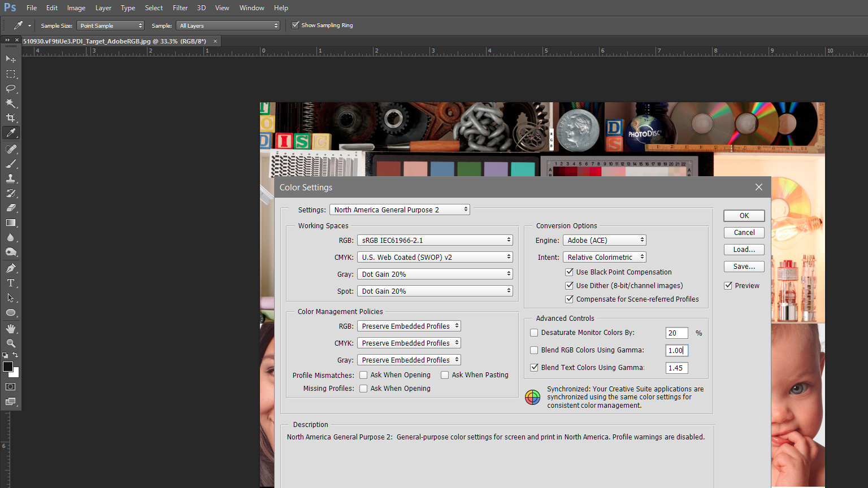
Task: Select the Clone Stamp tool
Action: coord(11,178)
